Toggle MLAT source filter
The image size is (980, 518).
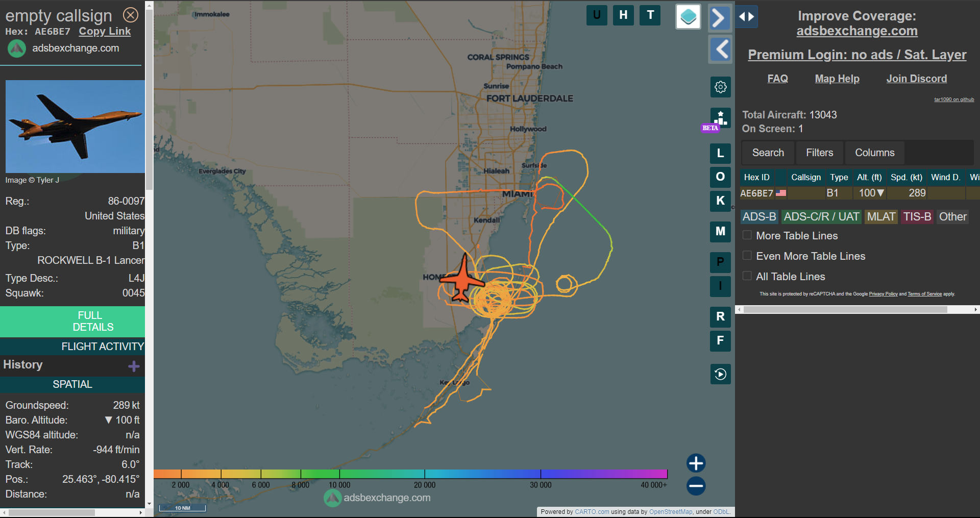(881, 217)
